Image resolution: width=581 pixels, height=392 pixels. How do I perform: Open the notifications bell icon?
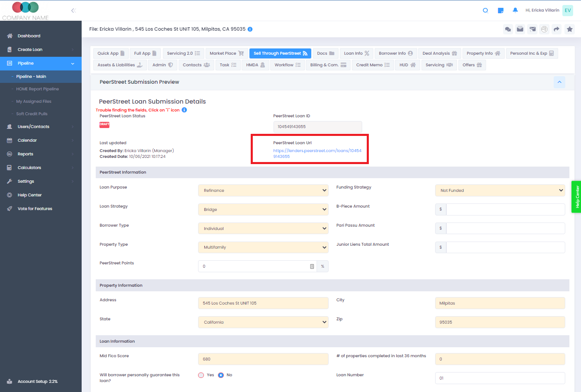pos(515,10)
